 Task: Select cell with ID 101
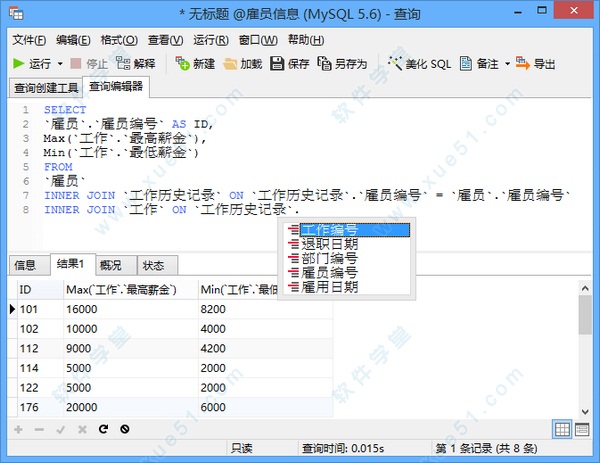pos(40,309)
